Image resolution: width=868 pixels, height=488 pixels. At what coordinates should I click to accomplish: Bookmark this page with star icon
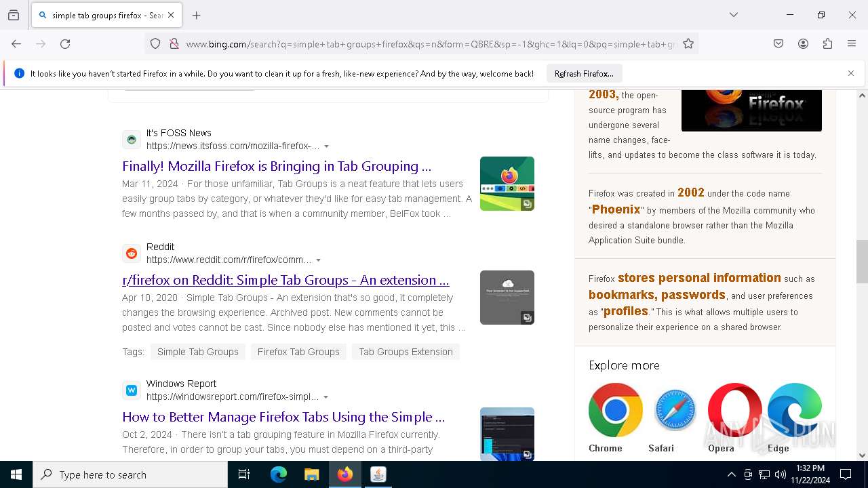(x=688, y=44)
